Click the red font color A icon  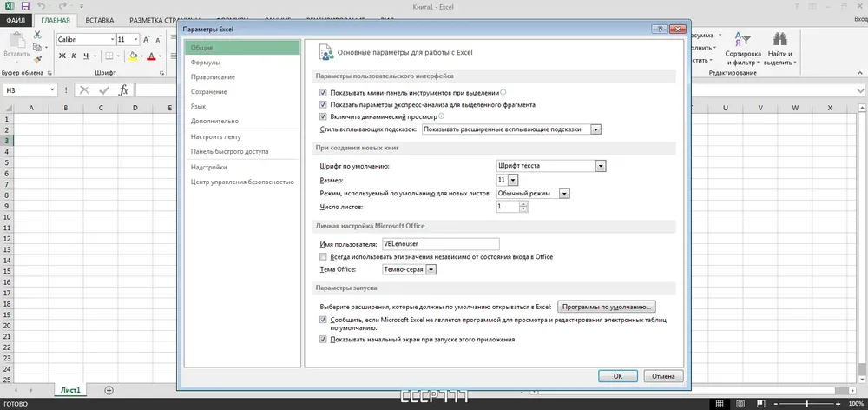coord(150,56)
